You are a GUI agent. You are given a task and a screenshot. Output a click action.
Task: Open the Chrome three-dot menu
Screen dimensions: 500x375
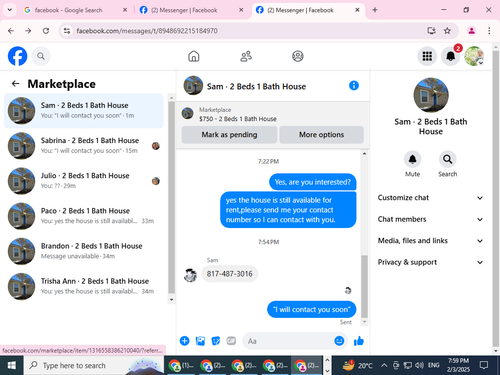click(x=489, y=31)
